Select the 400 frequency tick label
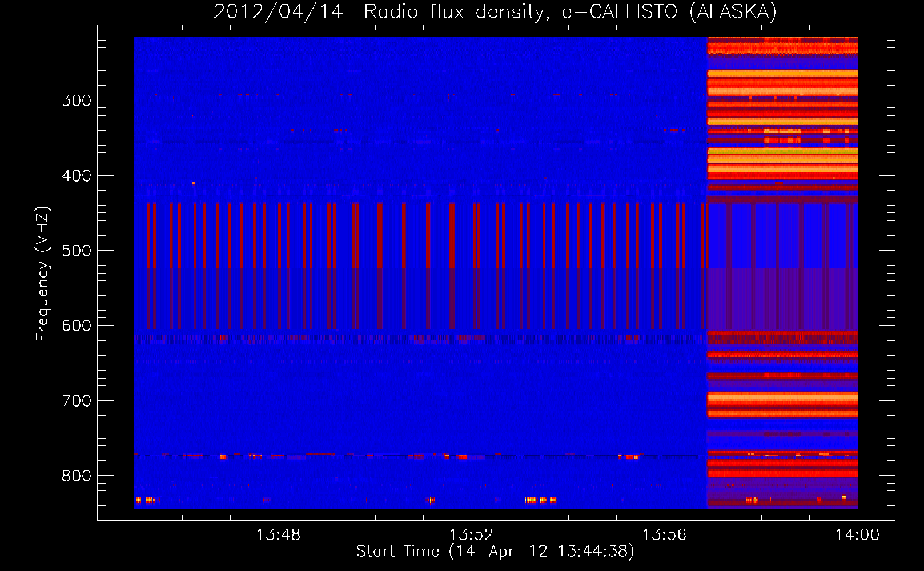 pos(77,176)
